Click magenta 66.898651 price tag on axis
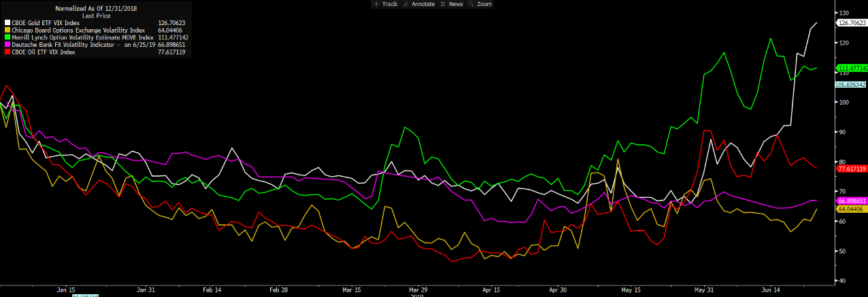 851,201
